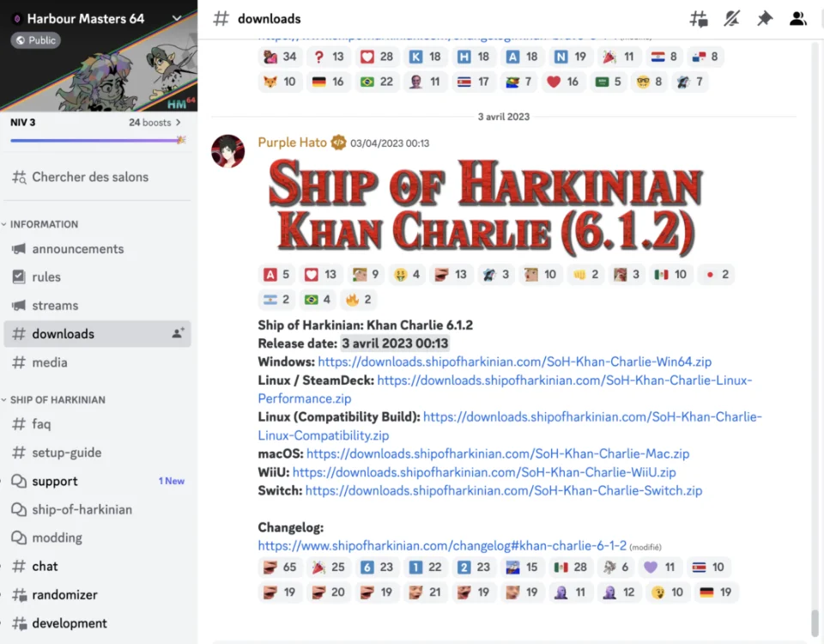Toggle the Argentina flag reaction with 2
Screen dimensions: 824x644
click(276, 300)
